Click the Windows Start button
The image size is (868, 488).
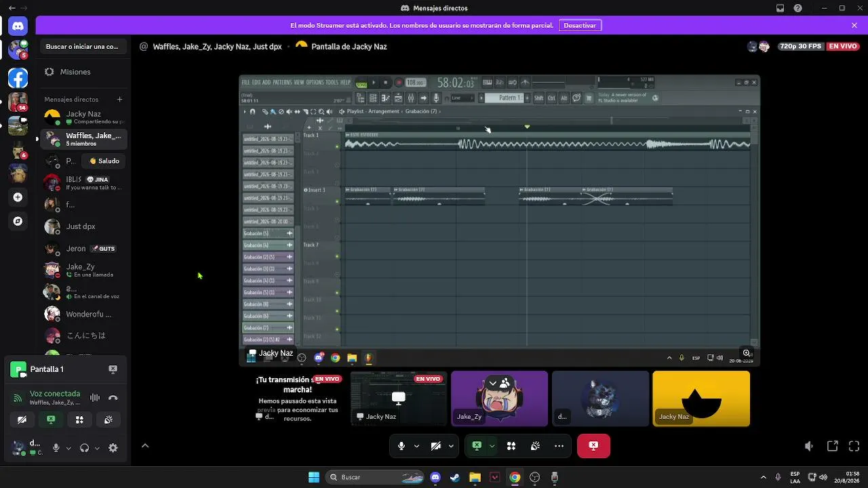tap(314, 477)
